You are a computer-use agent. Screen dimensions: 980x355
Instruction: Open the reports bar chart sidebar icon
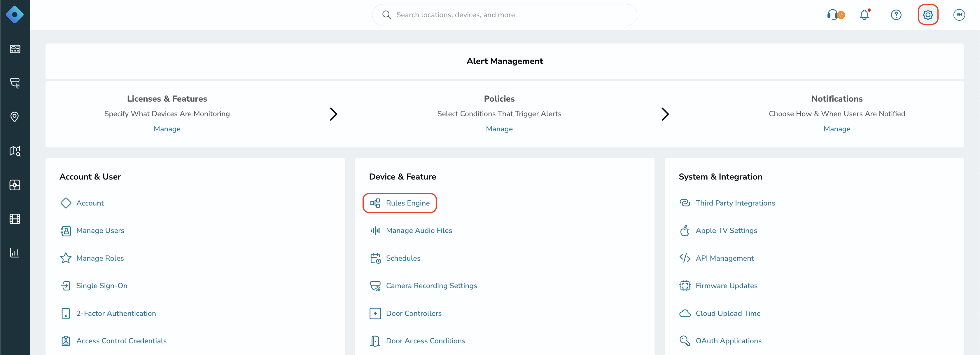(x=15, y=253)
